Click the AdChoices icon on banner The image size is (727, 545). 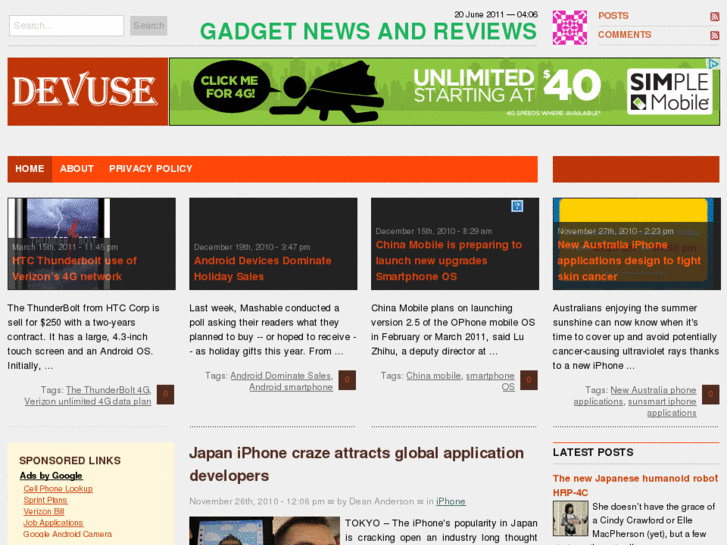point(714,64)
